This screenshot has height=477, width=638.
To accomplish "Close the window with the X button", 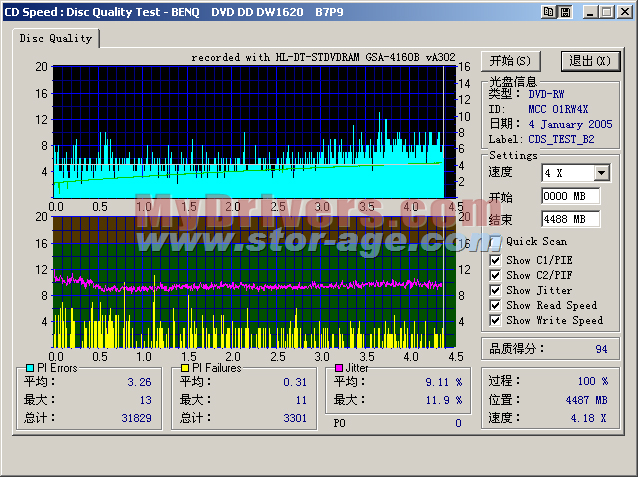I will click(624, 12).
